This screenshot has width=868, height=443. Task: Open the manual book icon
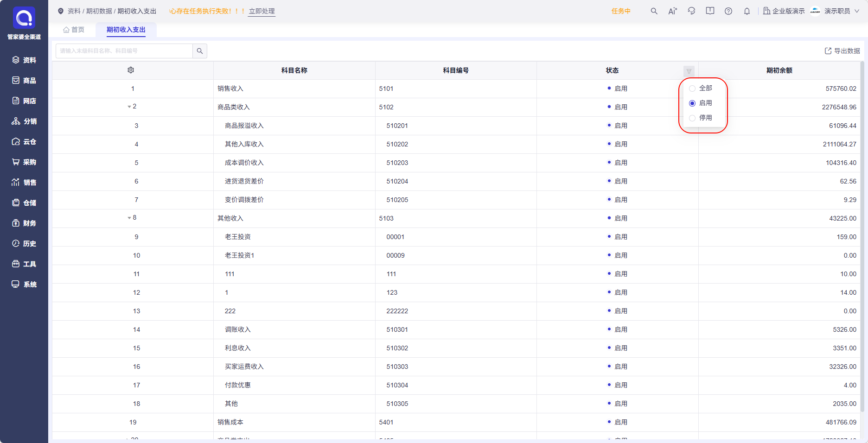(x=710, y=11)
